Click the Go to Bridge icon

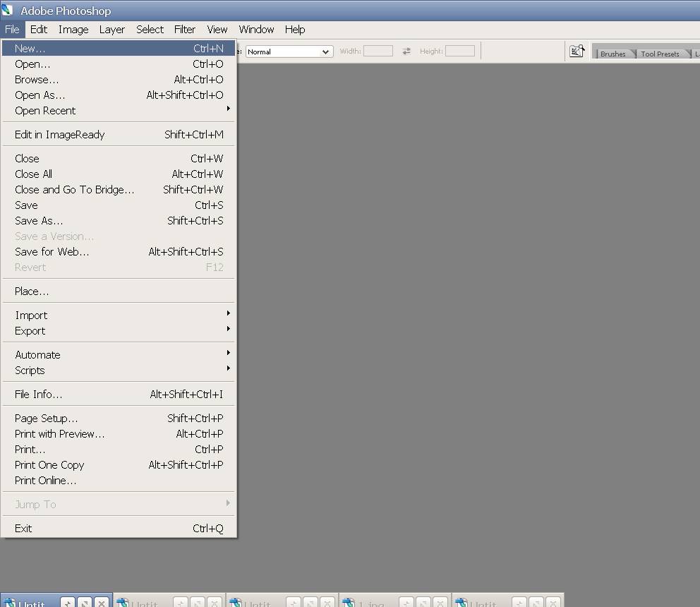pyautogui.click(x=577, y=51)
